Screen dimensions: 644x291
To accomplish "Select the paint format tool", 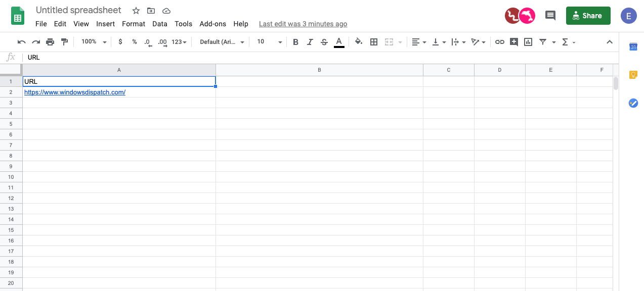I will 64,42.
